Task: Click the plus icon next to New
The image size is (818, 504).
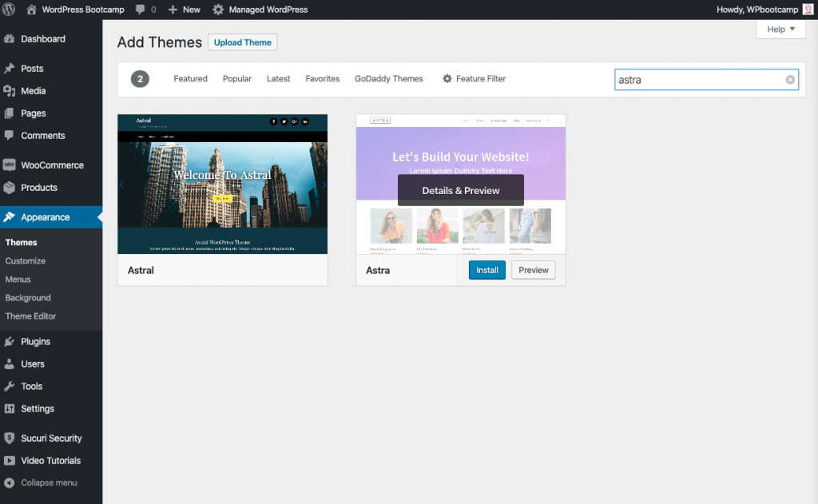Action: 173,10
